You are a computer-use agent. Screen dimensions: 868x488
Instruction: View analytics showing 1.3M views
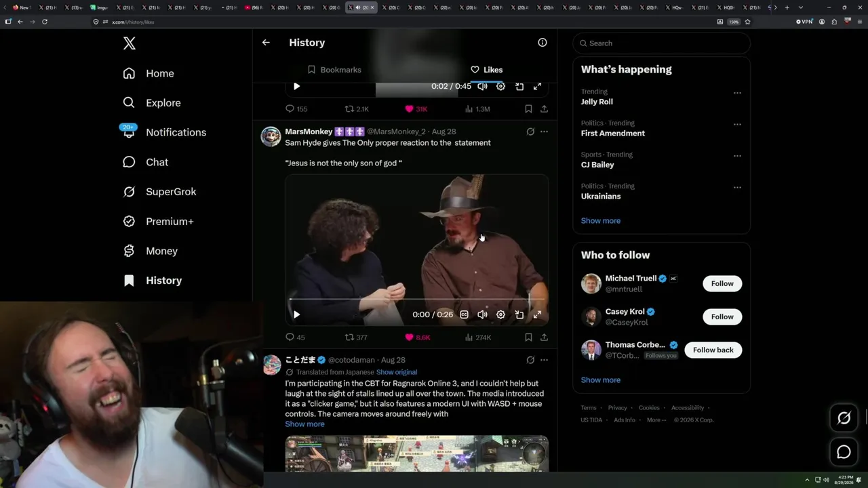(x=477, y=109)
